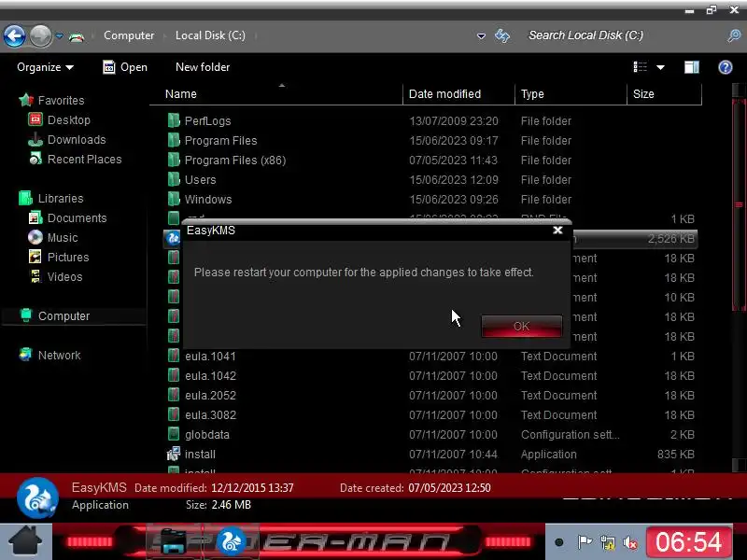Screen dimensions: 747x560
Task: Show hidden tray icons circle
Action: tap(559, 542)
